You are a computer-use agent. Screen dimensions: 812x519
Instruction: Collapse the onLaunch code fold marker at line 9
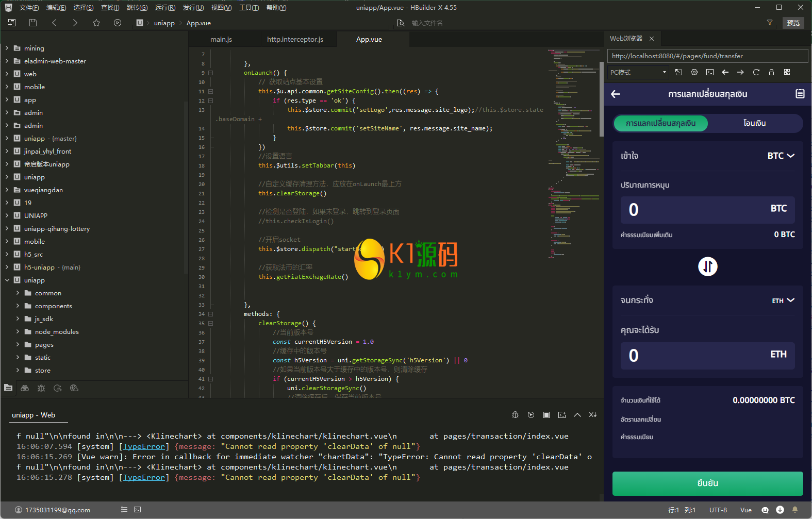pos(210,73)
